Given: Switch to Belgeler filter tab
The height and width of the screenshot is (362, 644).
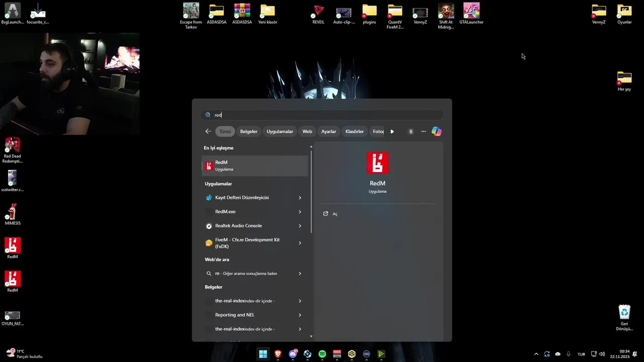Looking at the screenshot, I should point(249,131).
